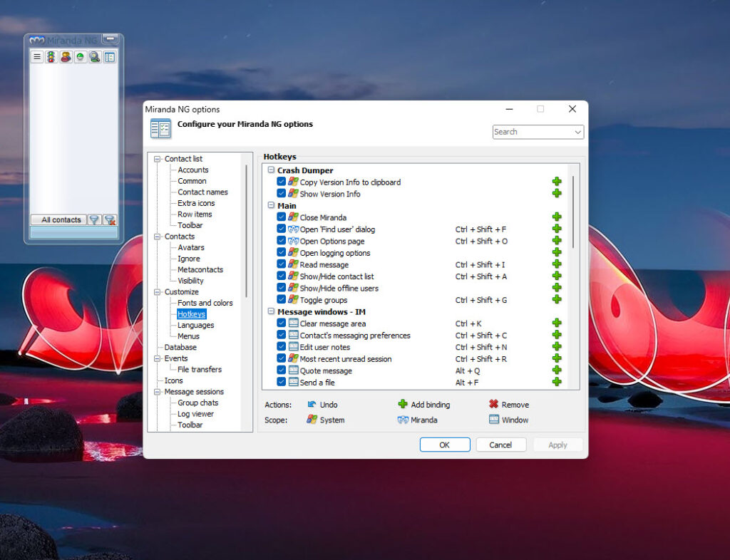This screenshot has height=560, width=730.
Task: Select Metacontacts in the options tree
Action: point(200,270)
